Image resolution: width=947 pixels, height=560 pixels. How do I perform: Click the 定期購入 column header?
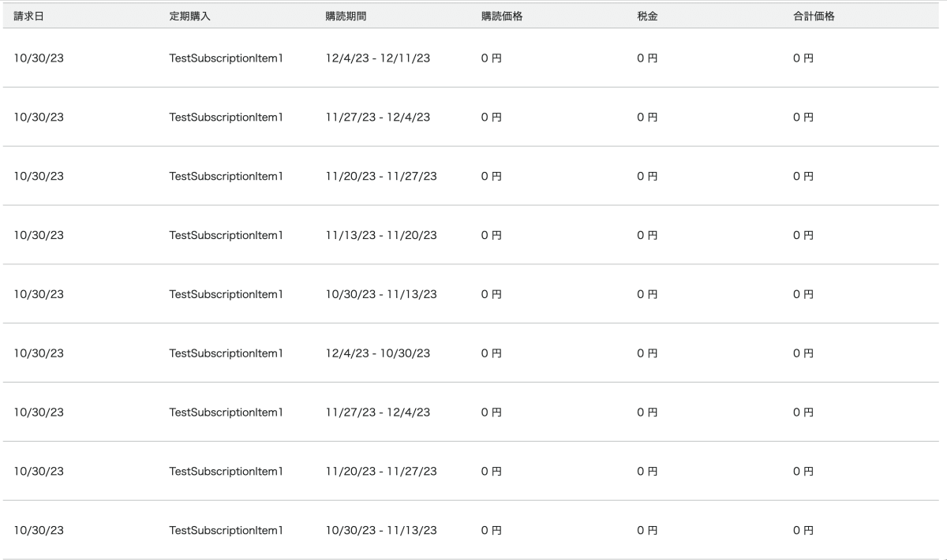click(x=189, y=16)
